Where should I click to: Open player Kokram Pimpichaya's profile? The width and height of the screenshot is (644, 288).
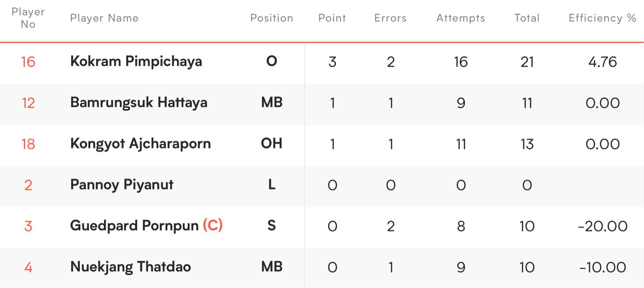[x=136, y=61]
